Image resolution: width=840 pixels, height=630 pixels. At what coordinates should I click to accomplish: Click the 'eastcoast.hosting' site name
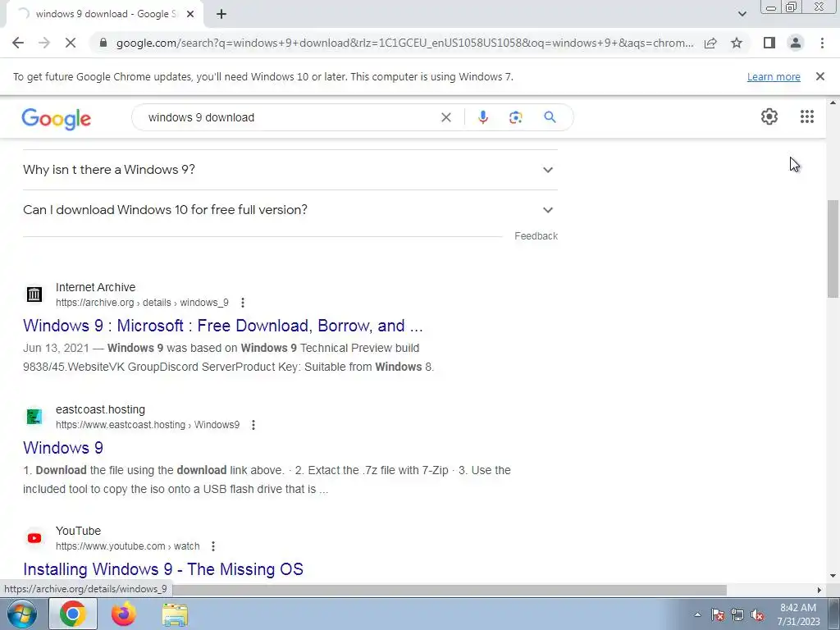click(100, 409)
